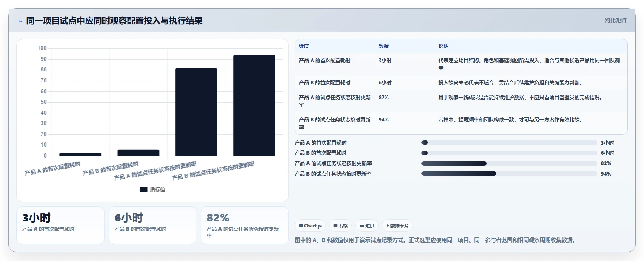Click the y-axis value 50 on the chart

coord(44,102)
